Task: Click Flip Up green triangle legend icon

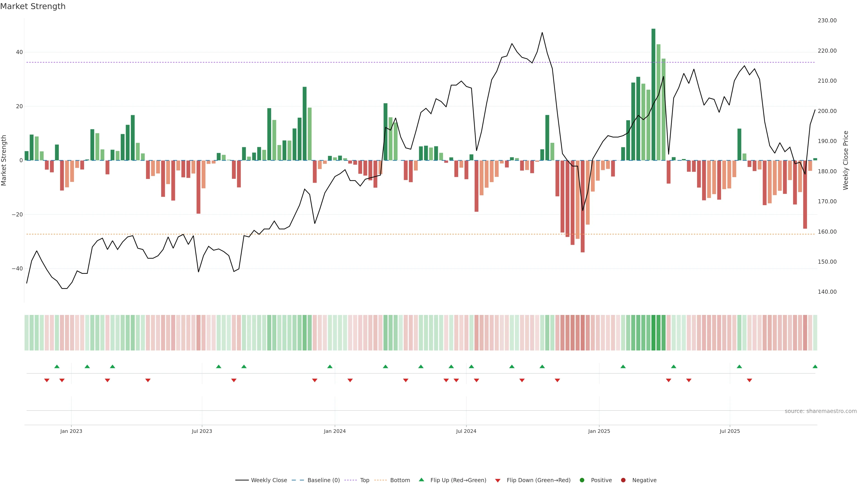Action: 421,480
